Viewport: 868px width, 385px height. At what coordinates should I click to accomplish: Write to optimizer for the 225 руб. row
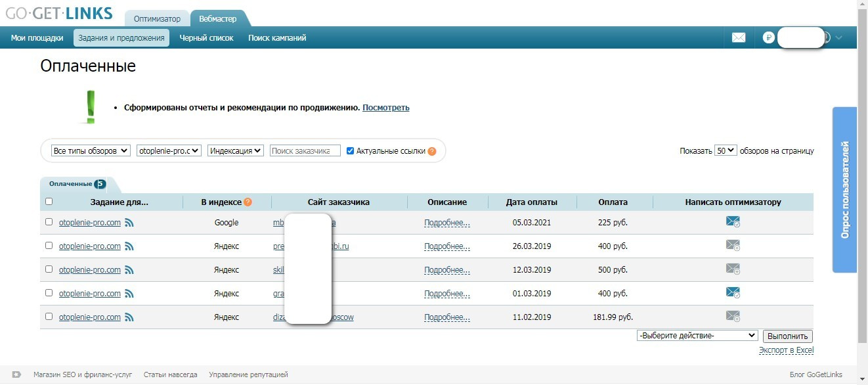(733, 222)
